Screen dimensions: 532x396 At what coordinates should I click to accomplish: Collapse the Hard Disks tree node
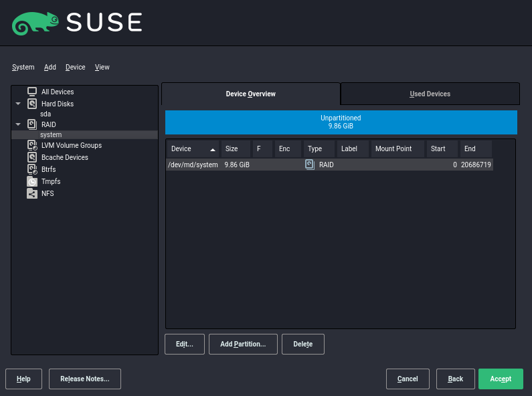click(x=18, y=104)
